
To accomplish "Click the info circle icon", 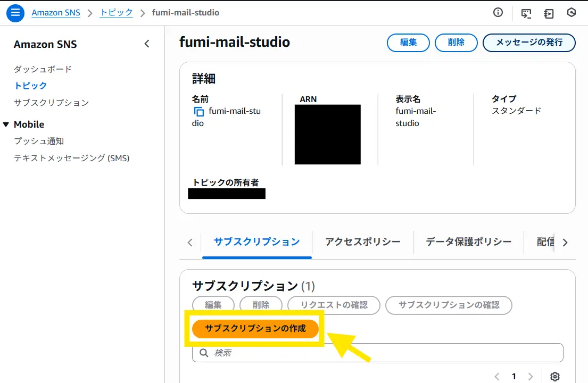I will [498, 13].
